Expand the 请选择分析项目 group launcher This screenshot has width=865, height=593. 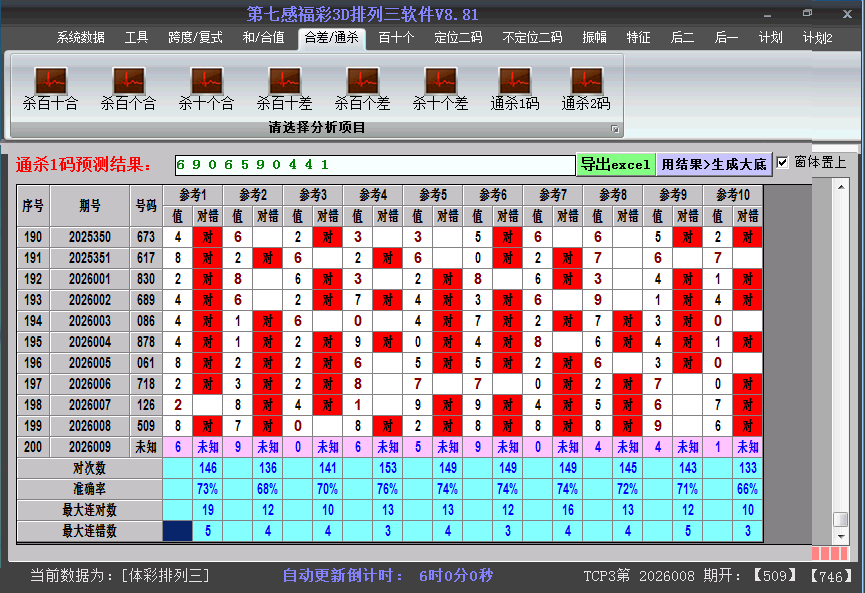click(615, 129)
